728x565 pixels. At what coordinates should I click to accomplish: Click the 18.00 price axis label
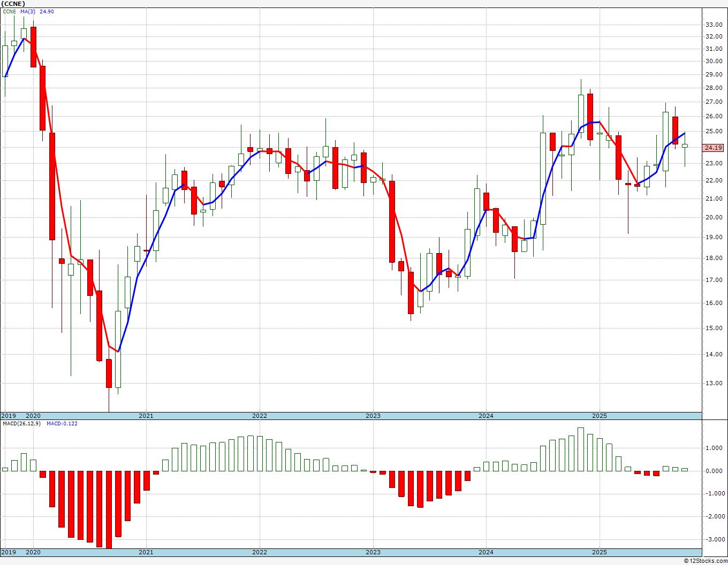(x=713, y=258)
